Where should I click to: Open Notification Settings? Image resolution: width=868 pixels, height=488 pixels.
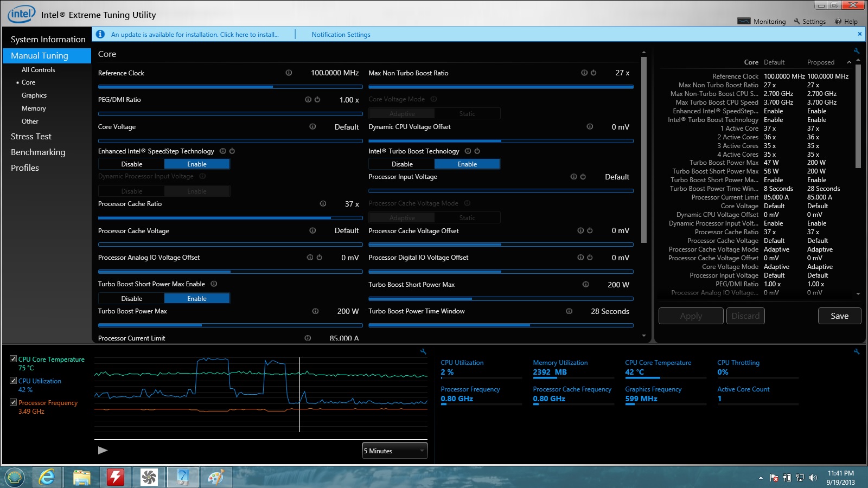341,35
